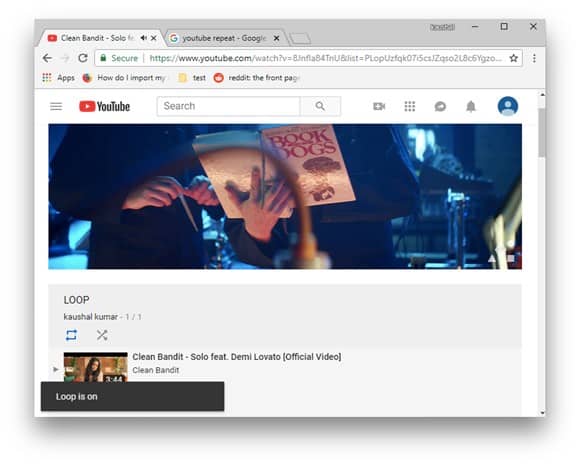Image resolution: width=580 pixels, height=465 pixels.
Task: Click the play arrow beside the Solo video
Action: coord(55,369)
